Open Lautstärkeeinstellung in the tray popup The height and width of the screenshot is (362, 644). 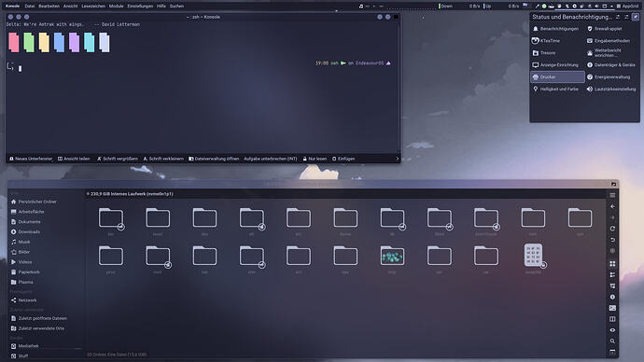coord(612,89)
